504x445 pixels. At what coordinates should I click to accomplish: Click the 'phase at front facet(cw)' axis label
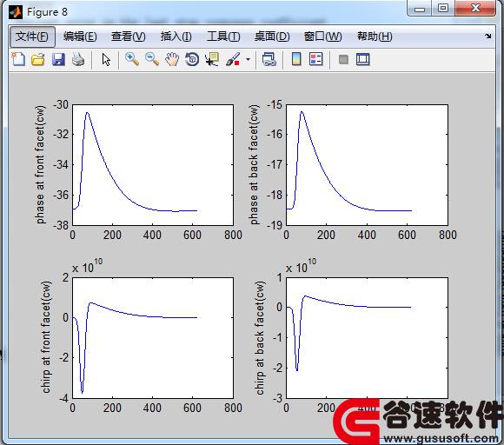tap(40, 164)
